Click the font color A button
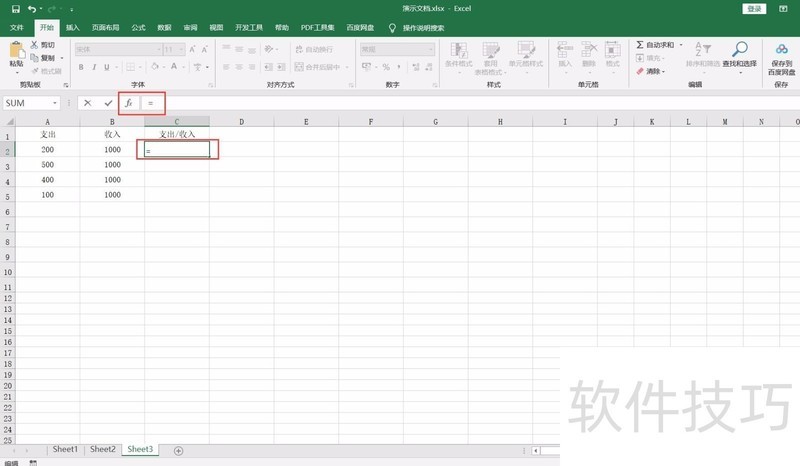Viewport: 800px width, 466px height. [174, 67]
